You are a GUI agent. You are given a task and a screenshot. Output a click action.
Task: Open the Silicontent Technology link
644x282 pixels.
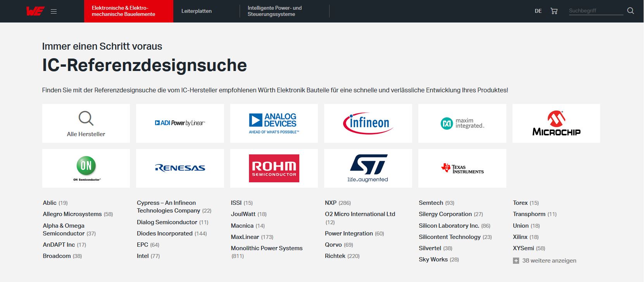pos(450,237)
